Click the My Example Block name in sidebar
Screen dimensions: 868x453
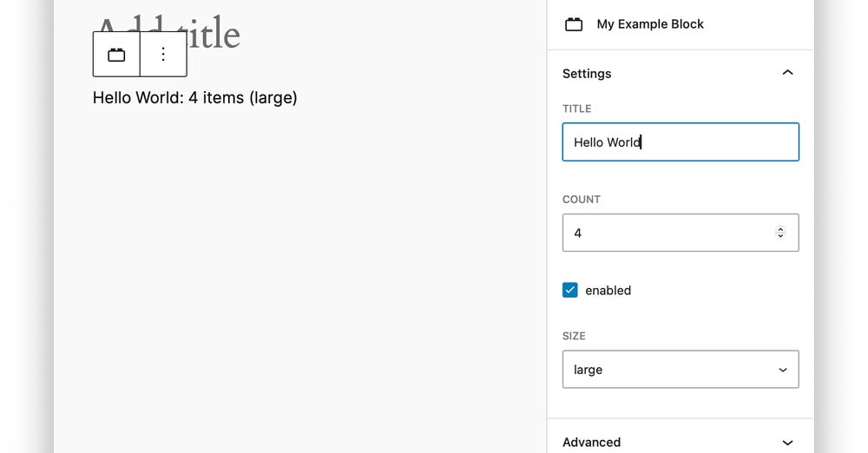pos(650,24)
